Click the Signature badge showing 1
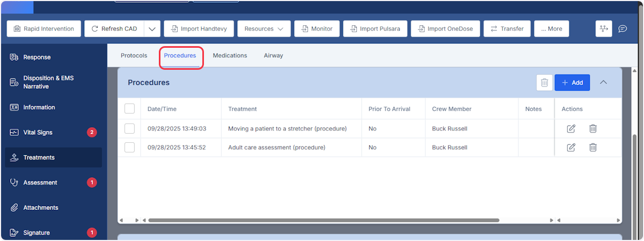 click(x=92, y=233)
